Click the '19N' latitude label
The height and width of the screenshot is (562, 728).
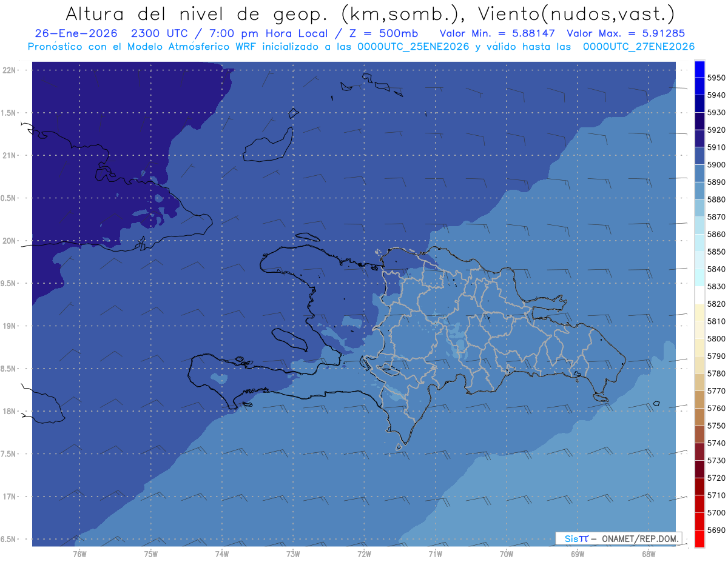tap(9, 326)
